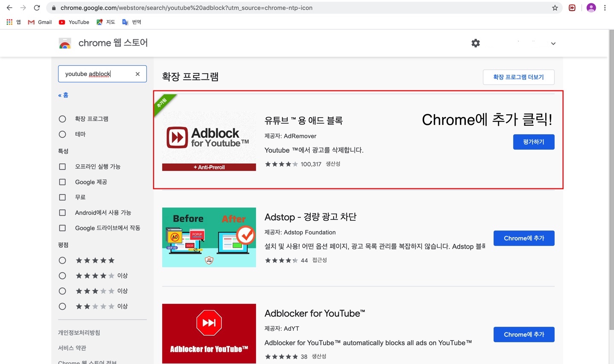Click the 제공자: AdRemover text
Screen dimensions: 614x364
tap(291, 136)
